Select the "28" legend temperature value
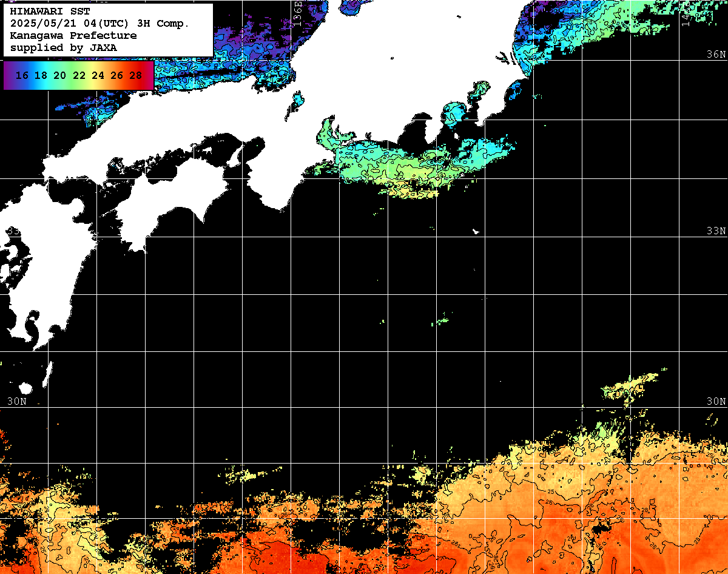Viewport: 728px width, 574px height. (x=135, y=76)
